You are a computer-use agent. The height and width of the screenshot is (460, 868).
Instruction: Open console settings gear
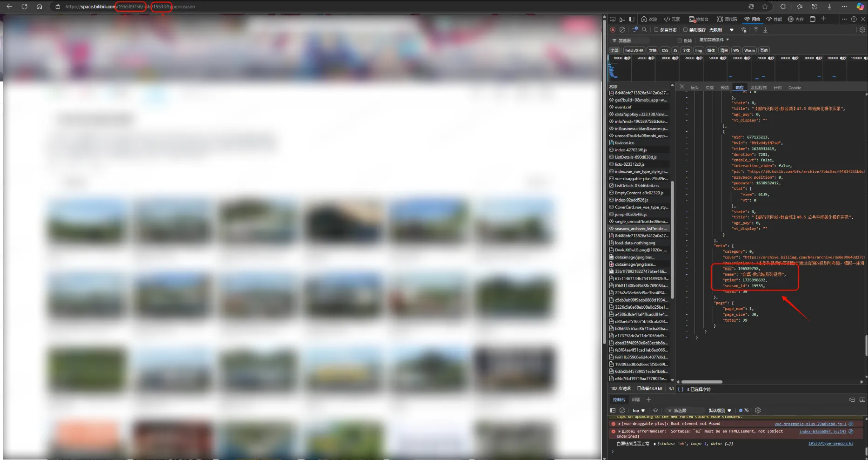click(x=758, y=411)
